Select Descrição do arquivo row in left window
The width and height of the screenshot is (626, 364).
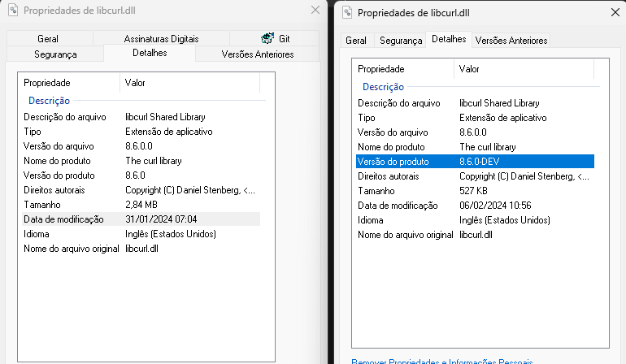141,117
